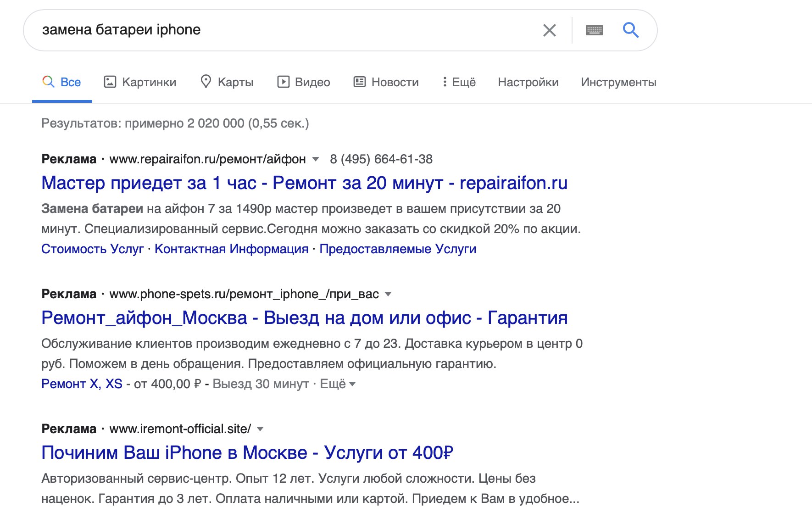Follow the Контактная Информация sitelink
Screen dimensions: 812x524
pyautogui.click(x=232, y=249)
